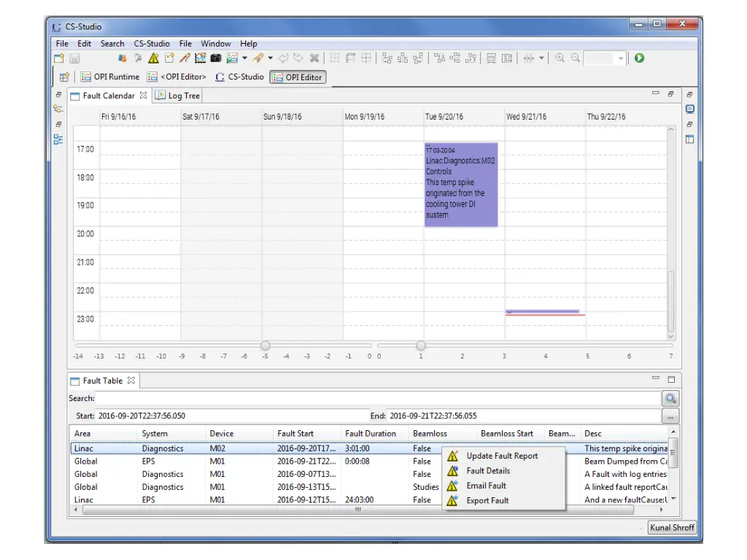
Task: Open the Edit menu
Action: tap(85, 43)
